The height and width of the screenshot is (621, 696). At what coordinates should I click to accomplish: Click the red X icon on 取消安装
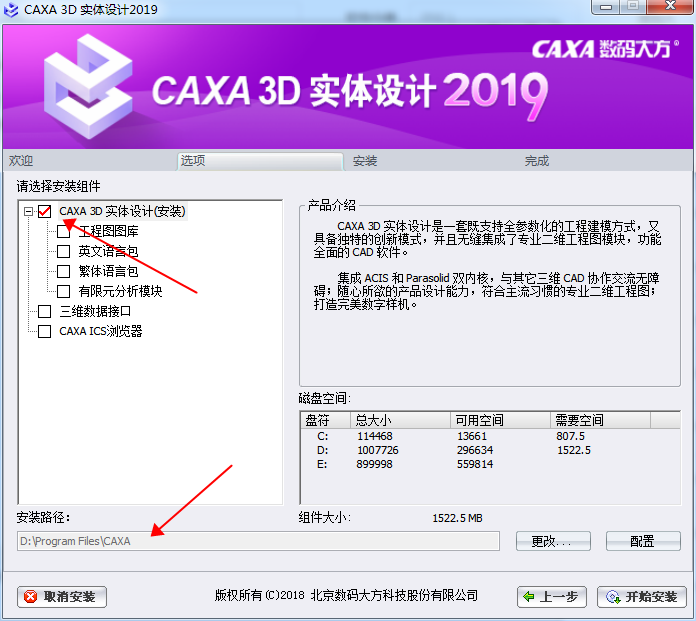click(x=30, y=597)
